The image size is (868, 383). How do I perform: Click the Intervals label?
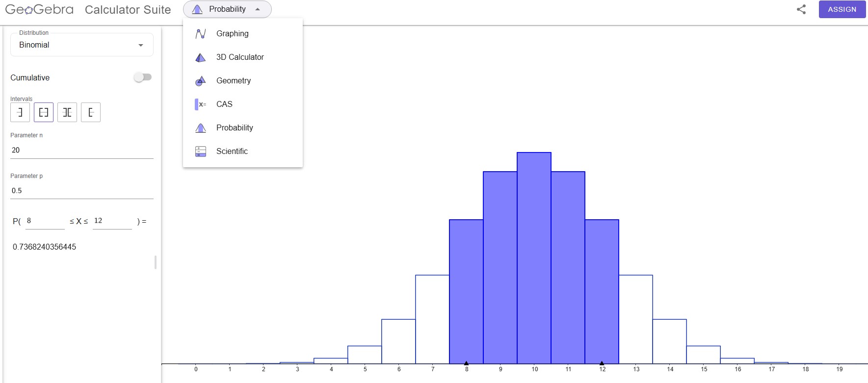tap(21, 99)
